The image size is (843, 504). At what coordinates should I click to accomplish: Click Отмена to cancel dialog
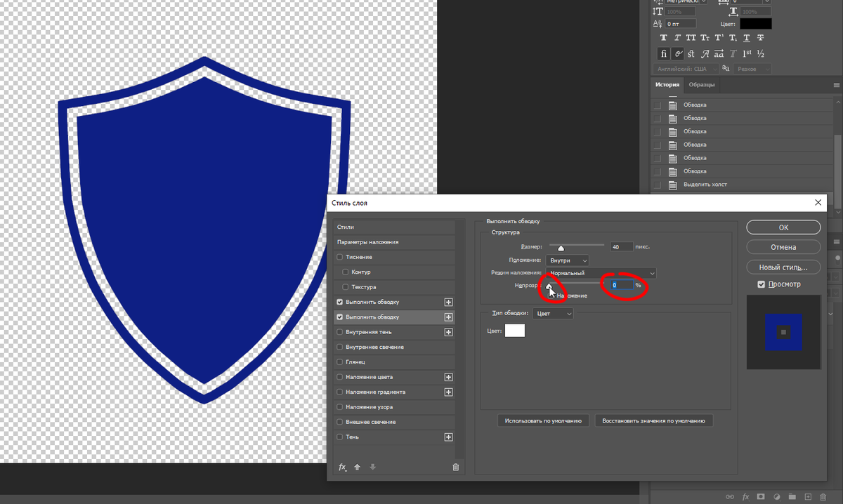(x=783, y=247)
